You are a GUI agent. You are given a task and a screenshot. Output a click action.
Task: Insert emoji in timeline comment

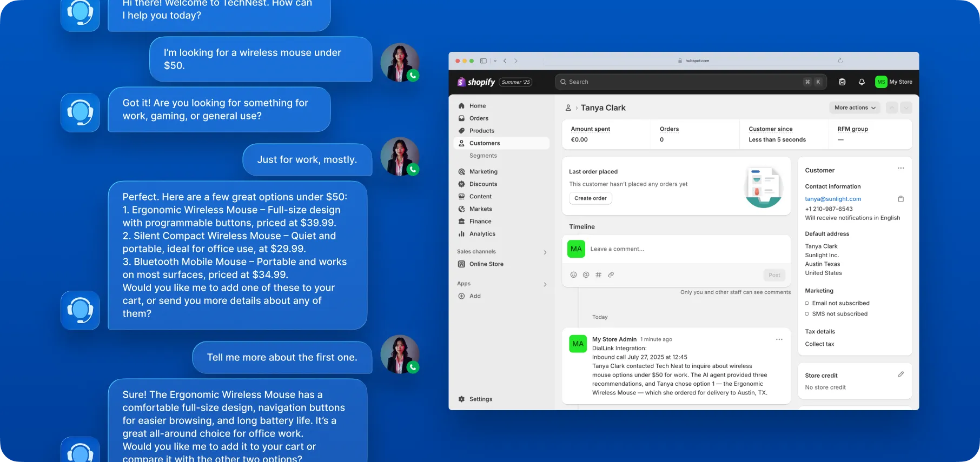[573, 275]
